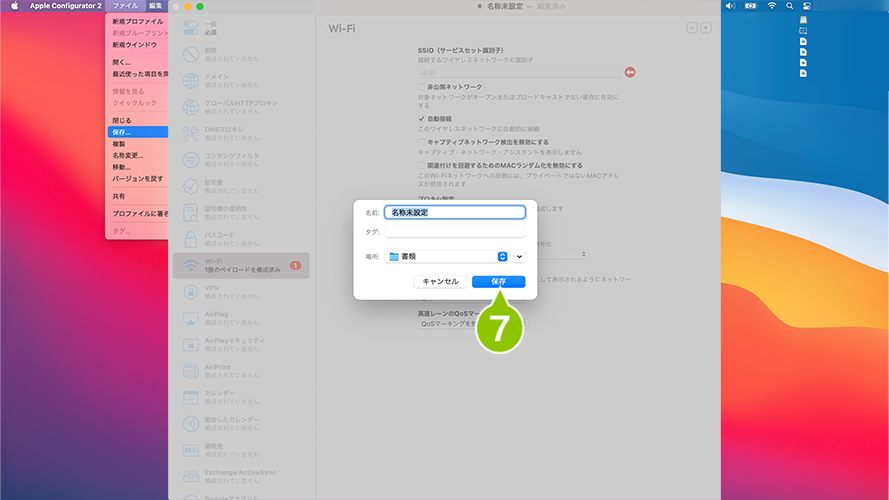Select the 一般 general payload icon

coord(190,28)
